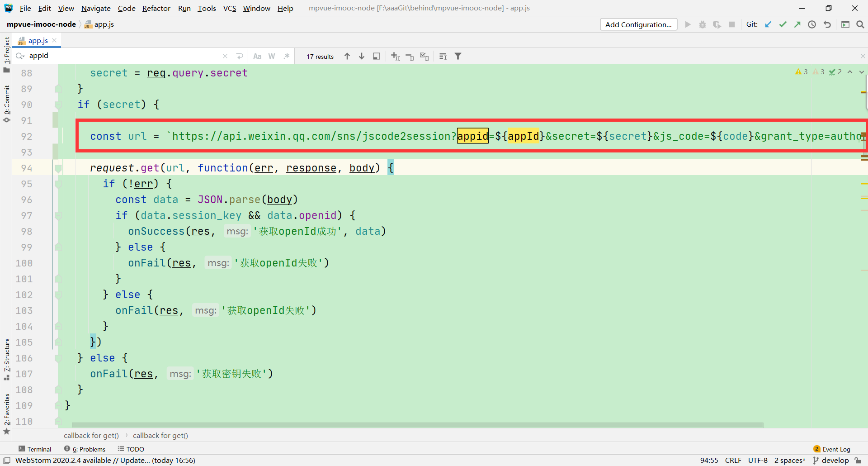Screen dimensions: 868x466
Task: Click the editor horizontal scrollbar
Action: point(417,425)
